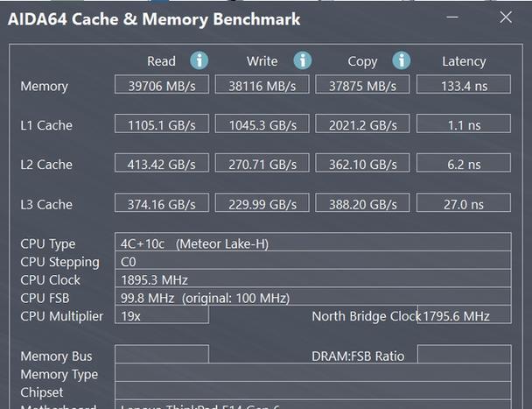Image resolution: width=532 pixels, height=409 pixels.
Task: Minimize the AIDA64 benchmark window
Action: [452, 17]
